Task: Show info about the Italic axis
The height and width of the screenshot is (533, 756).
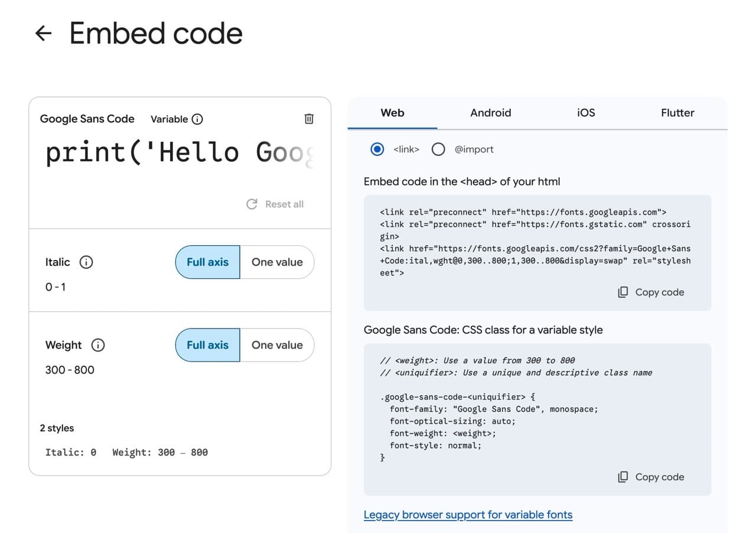Action: 86,262
